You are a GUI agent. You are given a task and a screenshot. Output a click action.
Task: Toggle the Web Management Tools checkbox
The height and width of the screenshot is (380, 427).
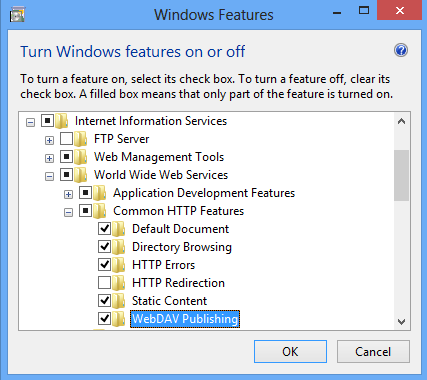(66, 156)
